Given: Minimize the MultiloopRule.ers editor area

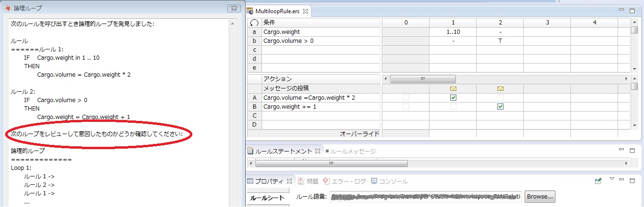Looking at the screenshot, I should (621, 10).
